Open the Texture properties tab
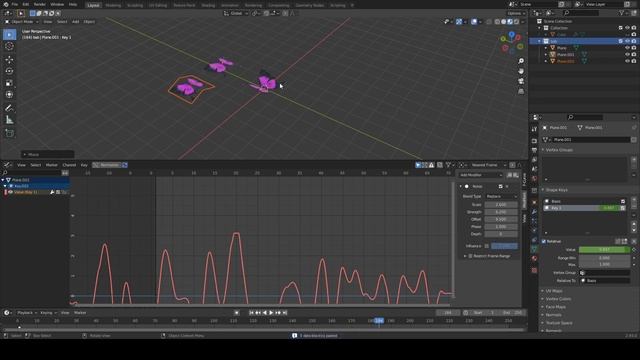The height and width of the screenshot is (360, 640). coord(534,270)
